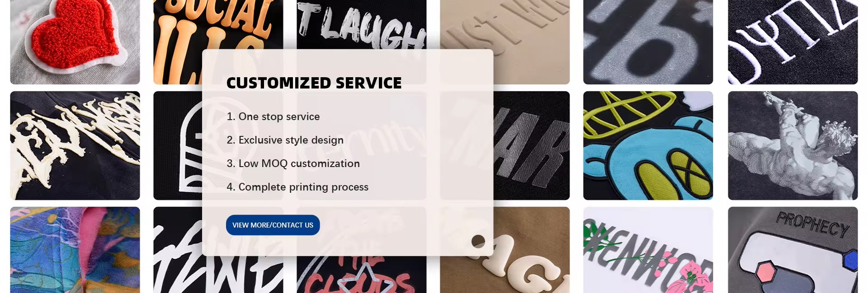Click the VIEW MORE/CONTACT US button

tap(273, 225)
